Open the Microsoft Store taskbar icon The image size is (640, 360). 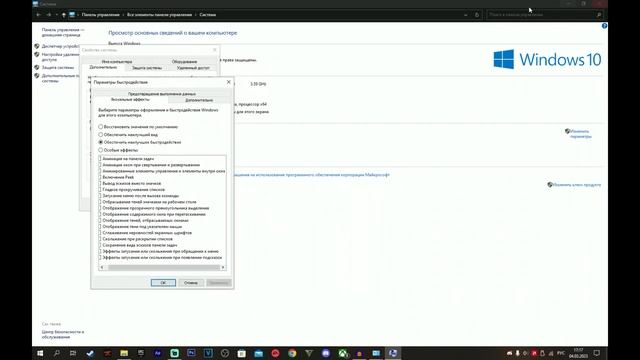pos(242,353)
